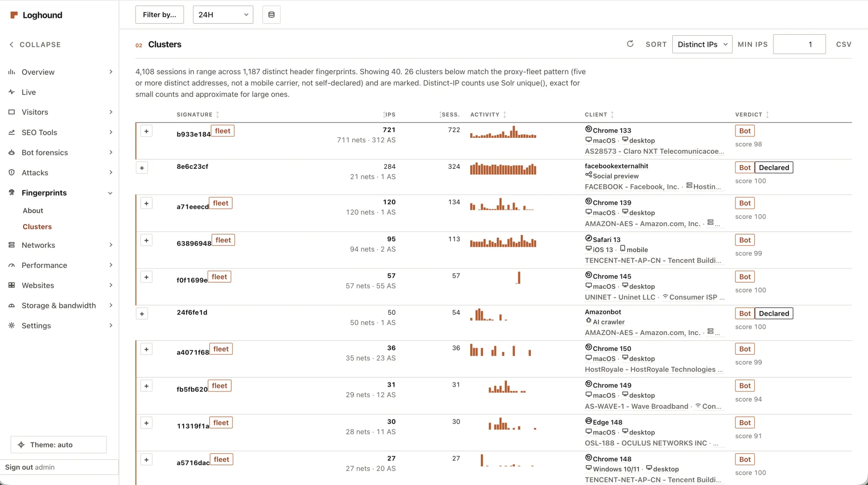
Task: Refresh the clusters list
Action: tap(630, 44)
